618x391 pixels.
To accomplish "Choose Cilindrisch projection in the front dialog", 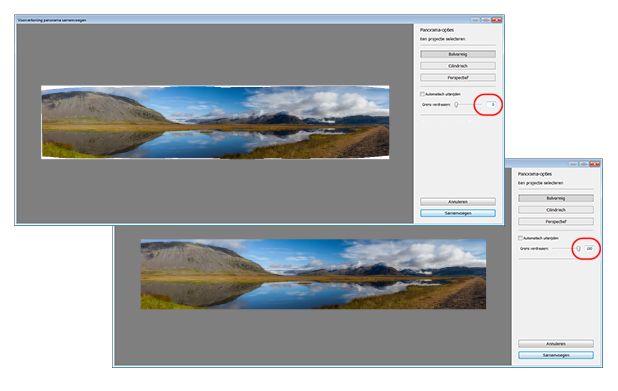I will [458, 66].
